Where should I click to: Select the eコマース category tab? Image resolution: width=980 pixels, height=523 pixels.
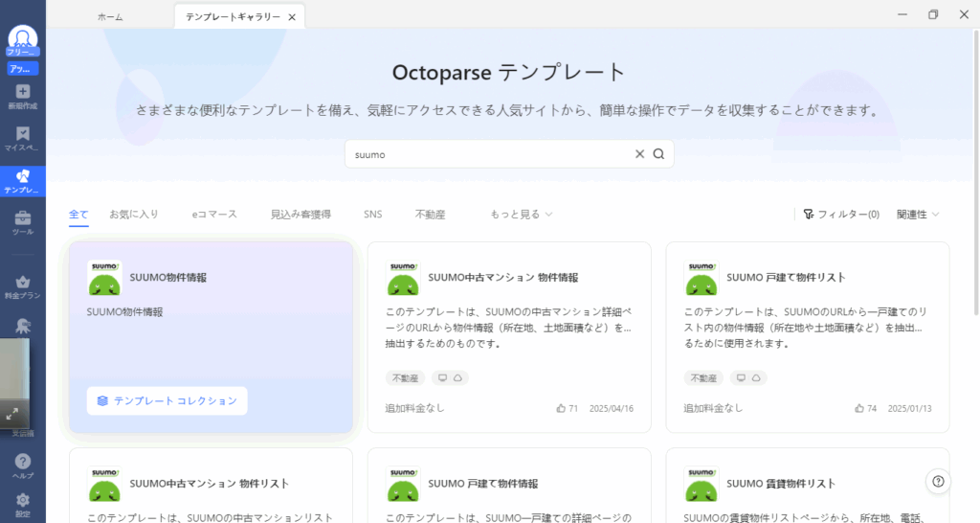pyautogui.click(x=214, y=215)
